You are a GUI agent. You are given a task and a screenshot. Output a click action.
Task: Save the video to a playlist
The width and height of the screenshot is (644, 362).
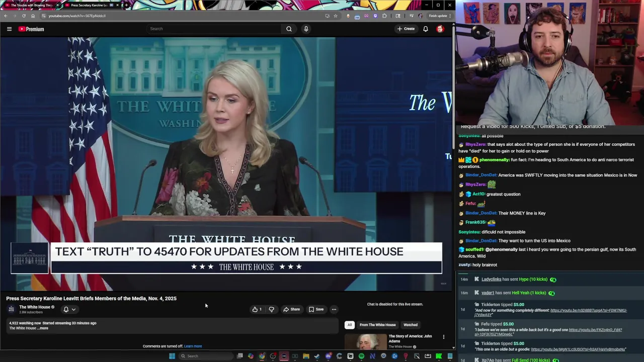click(316, 309)
